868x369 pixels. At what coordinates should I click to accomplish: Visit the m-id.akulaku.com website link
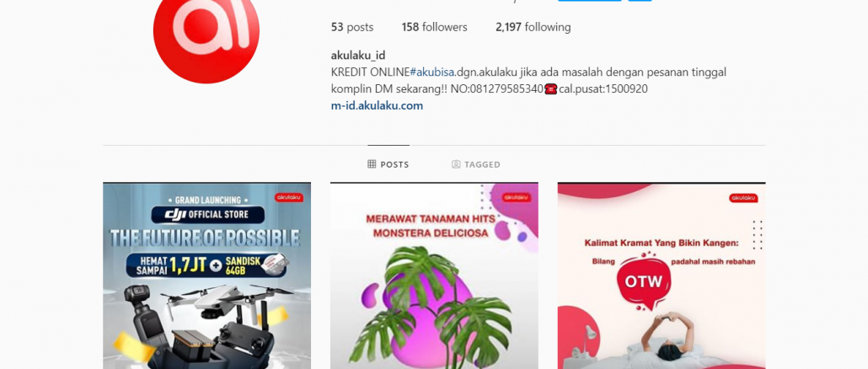pyautogui.click(x=377, y=105)
